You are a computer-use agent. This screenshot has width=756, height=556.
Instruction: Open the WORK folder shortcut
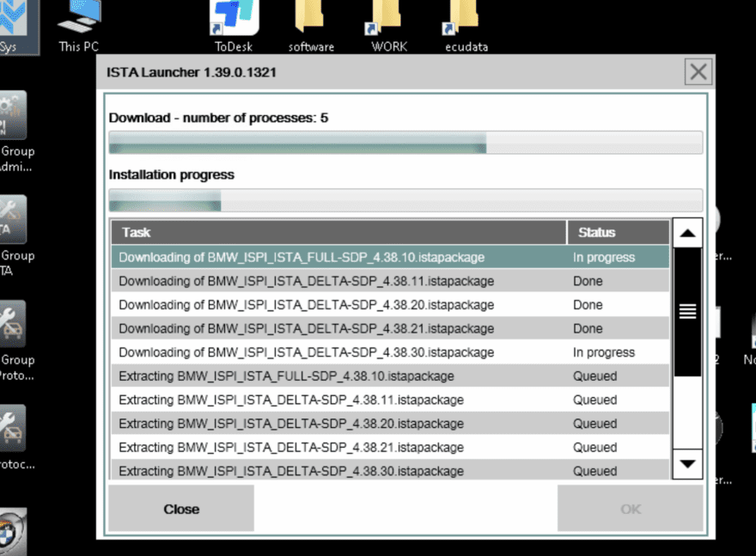point(388,25)
